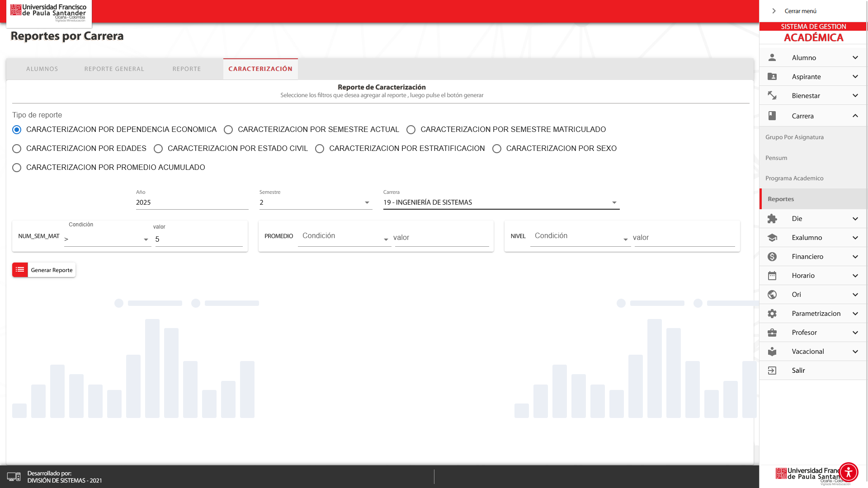The image size is (868, 488).
Task: Click the Alumno person icon in sidebar
Action: coord(772,57)
